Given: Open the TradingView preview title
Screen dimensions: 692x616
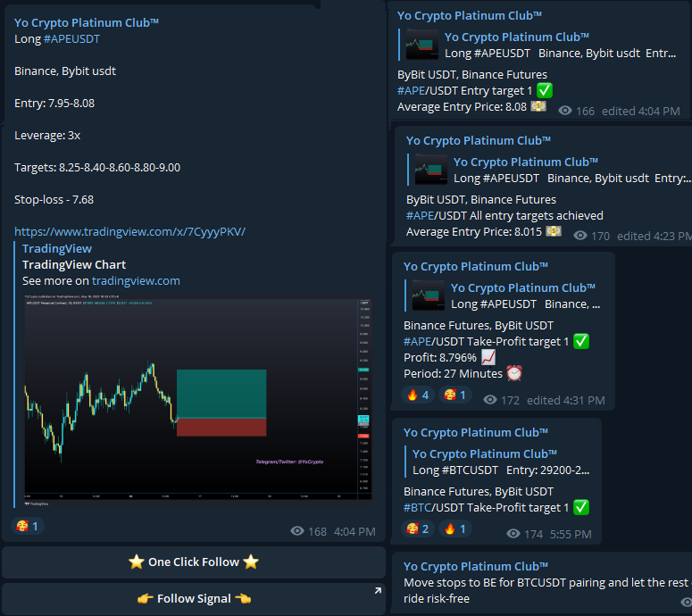Looking at the screenshot, I should [57, 249].
